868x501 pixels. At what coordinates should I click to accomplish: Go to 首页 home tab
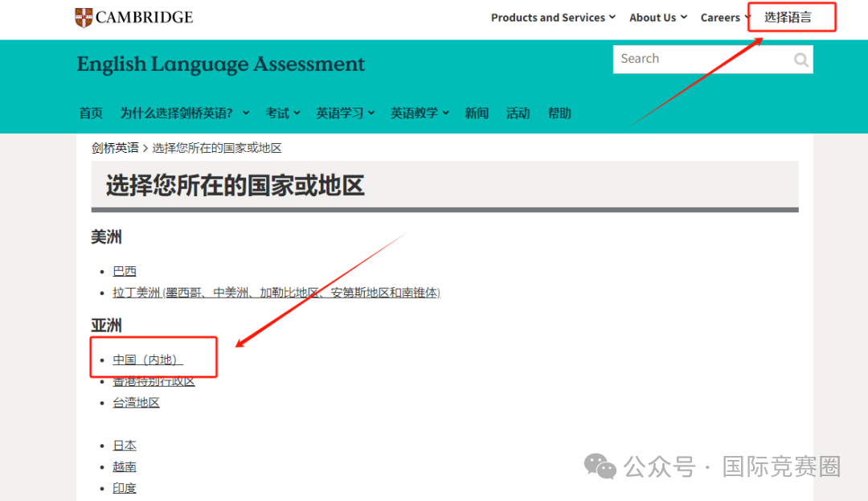[91, 113]
